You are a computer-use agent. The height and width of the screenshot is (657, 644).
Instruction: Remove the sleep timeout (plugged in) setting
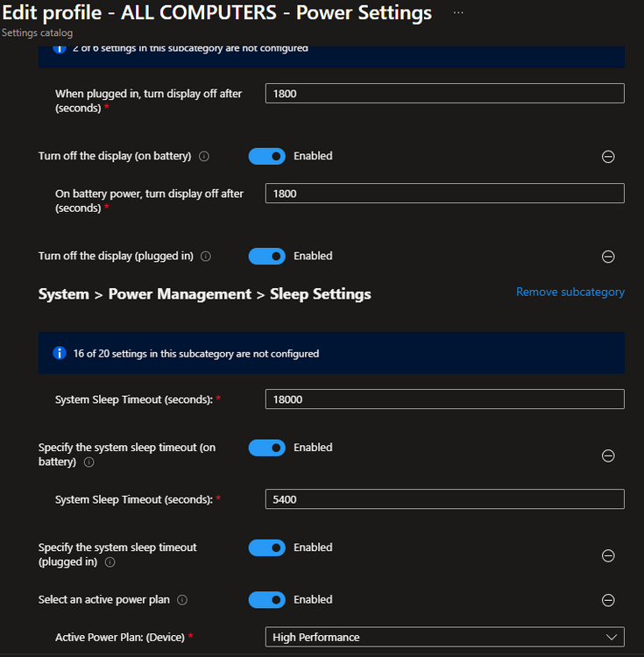click(x=608, y=555)
